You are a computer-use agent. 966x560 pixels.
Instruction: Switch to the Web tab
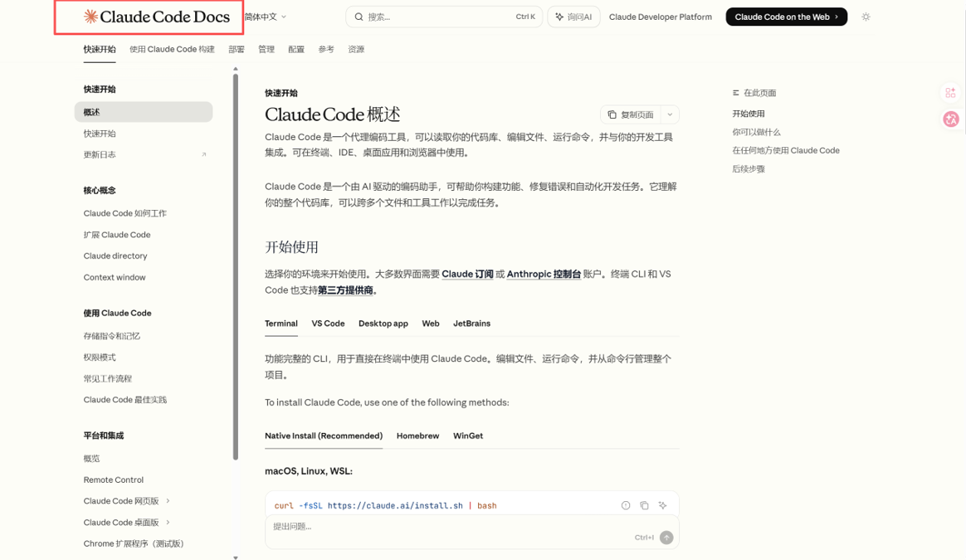click(x=431, y=324)
